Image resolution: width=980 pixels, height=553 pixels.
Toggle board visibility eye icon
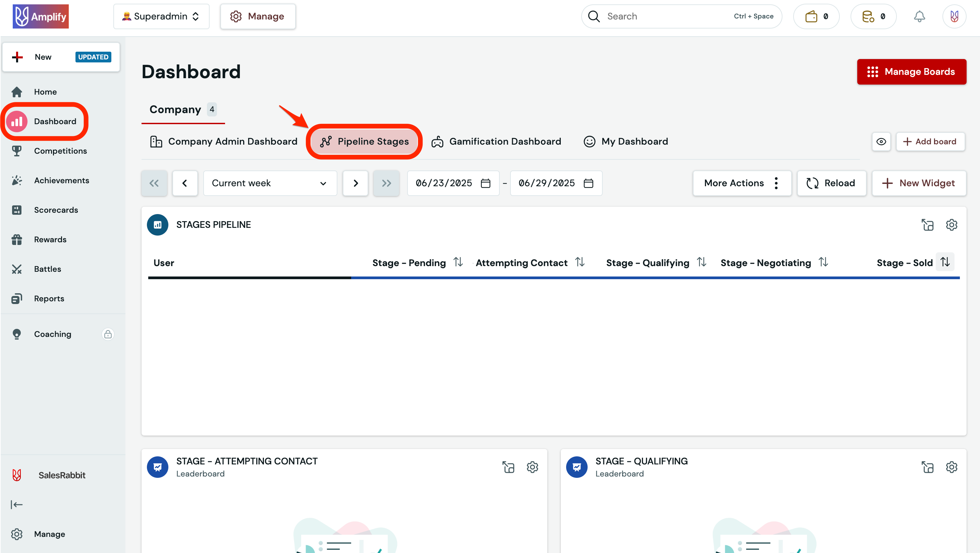click(881, 142)
